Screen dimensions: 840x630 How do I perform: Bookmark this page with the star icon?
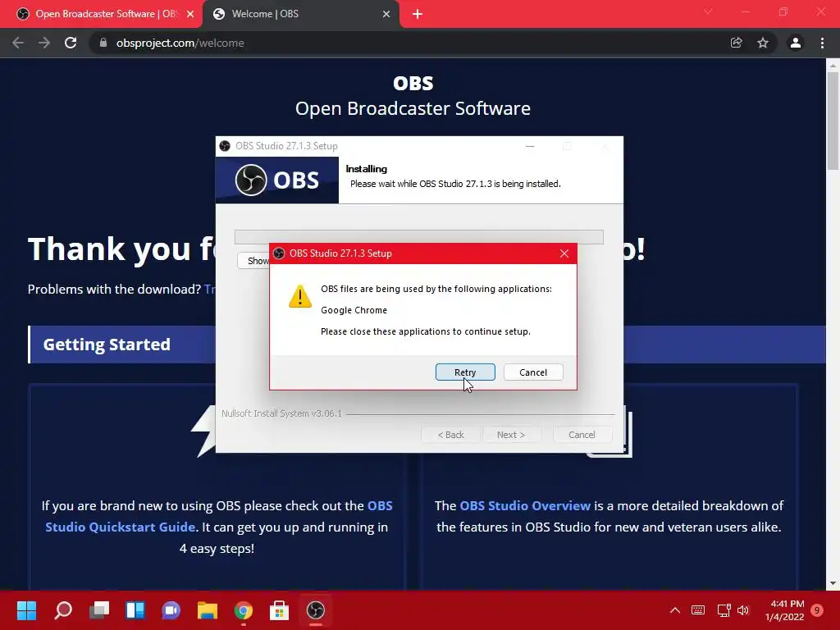763,43
